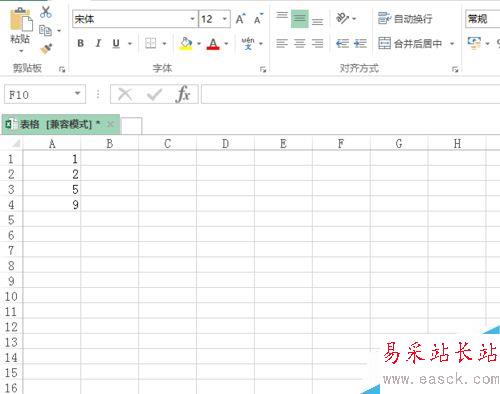
Task: Open the font size 12 dropdown
Action: (225, 19)
